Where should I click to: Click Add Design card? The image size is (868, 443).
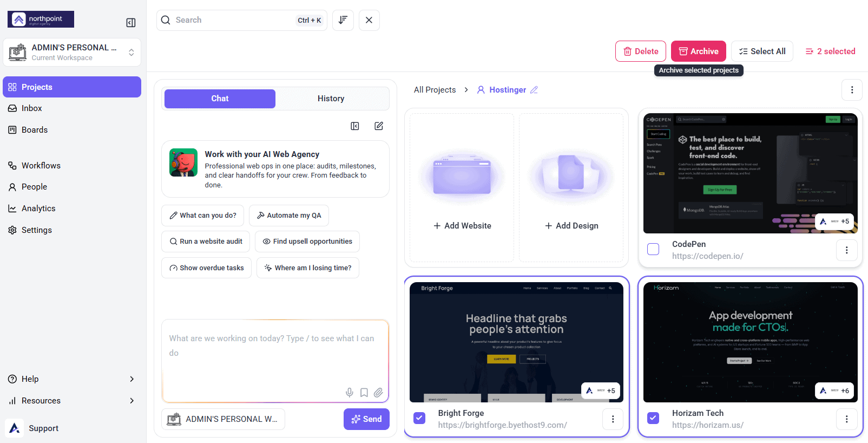pos(571,188)
